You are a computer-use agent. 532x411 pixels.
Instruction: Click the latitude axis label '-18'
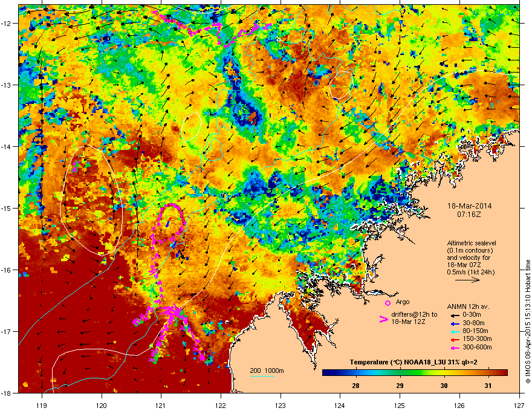pos(6,393)
